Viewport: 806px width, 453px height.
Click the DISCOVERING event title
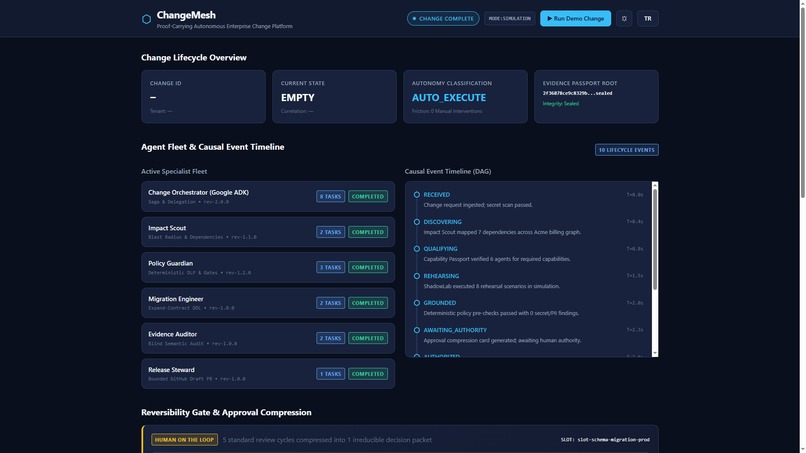click(x=443, y=222)
